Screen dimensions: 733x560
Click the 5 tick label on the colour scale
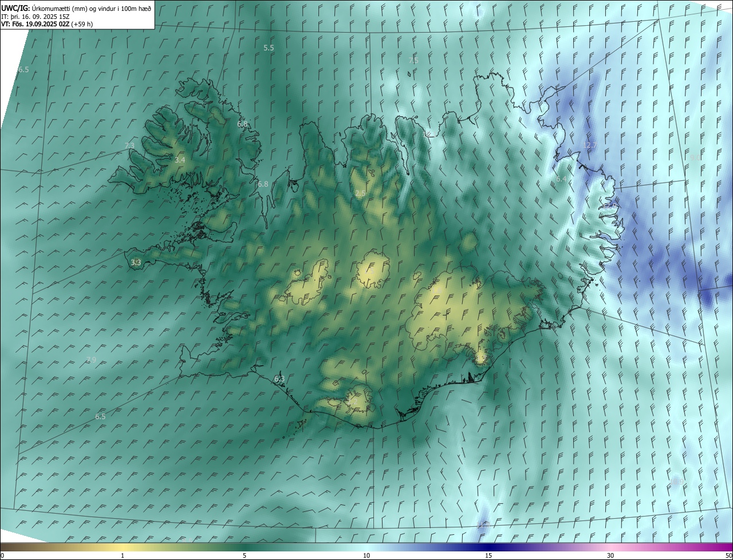pyautogui.click(x=245, y=555)
